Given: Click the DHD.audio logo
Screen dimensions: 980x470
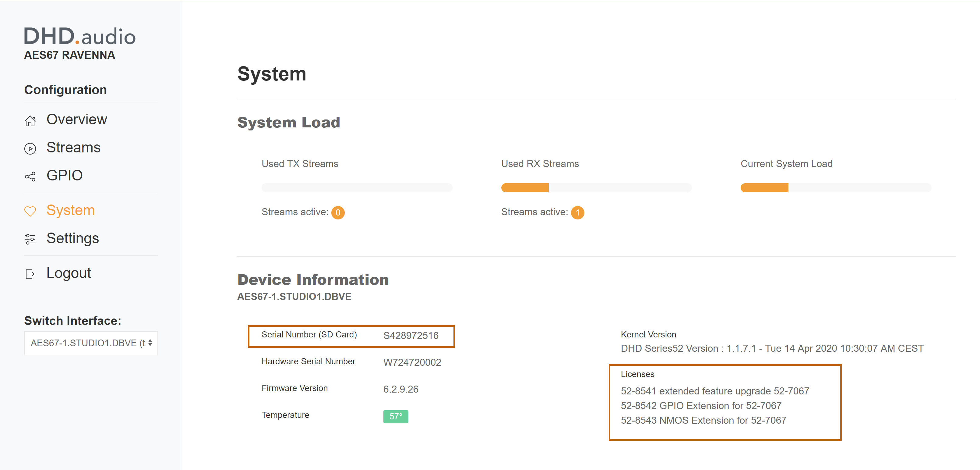Looking at the screenshot, I should (80, 36).
